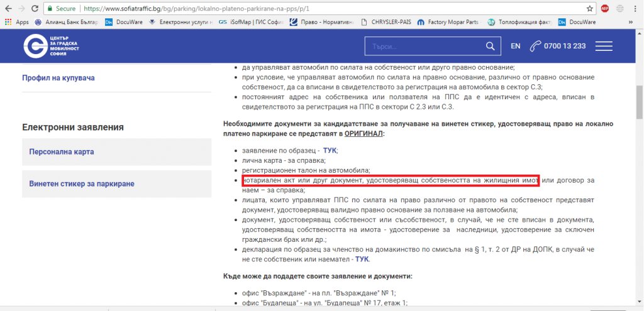Click the Електронни заявления heading
This screenshot has height=311, width=644.
click(73, 127)
